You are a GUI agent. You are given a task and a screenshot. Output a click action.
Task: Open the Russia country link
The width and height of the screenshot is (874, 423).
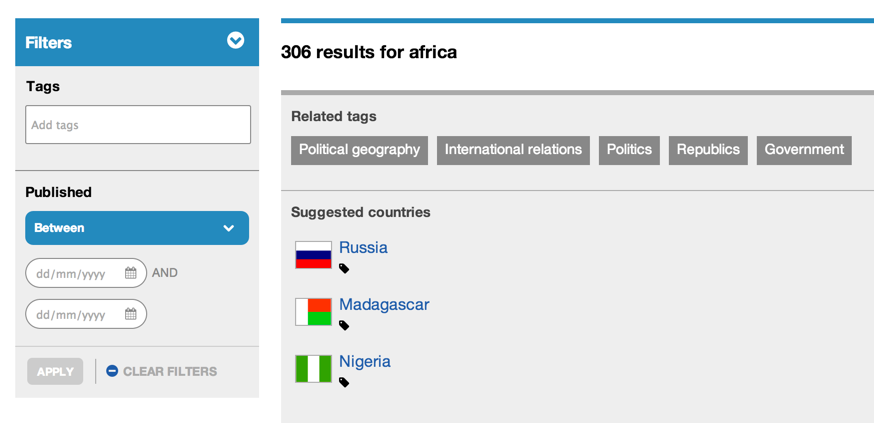[363, 248]
